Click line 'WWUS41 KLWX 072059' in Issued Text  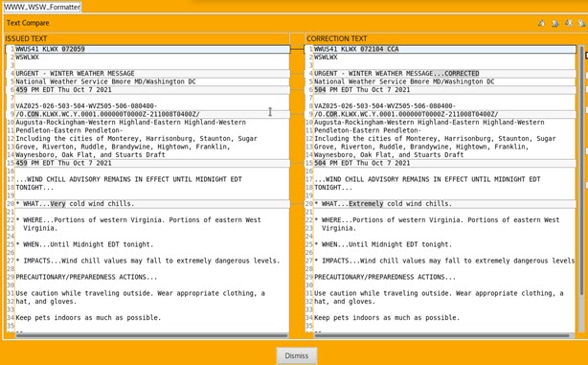pyautogui.click(x=50, y=49)
